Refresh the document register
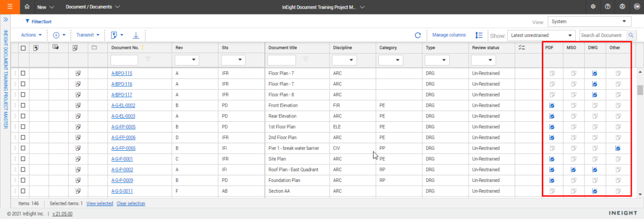The height and width of the screenshot is (219, 644). click(x=418, y=35)
